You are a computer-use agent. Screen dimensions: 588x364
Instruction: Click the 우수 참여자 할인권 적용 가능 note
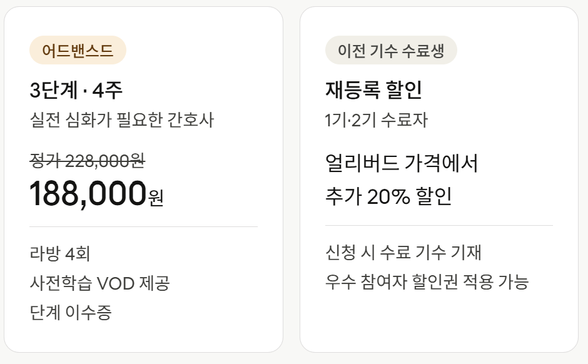[x=427, y=281]
